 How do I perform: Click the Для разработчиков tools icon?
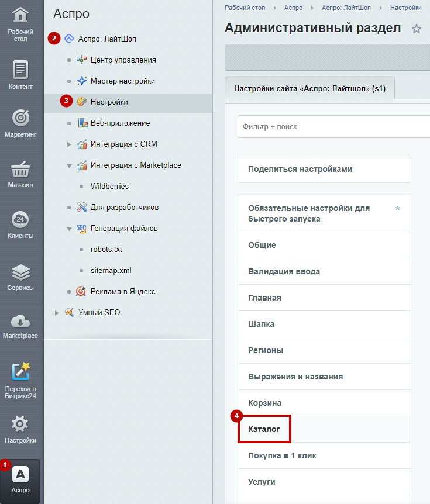point(82,207)
